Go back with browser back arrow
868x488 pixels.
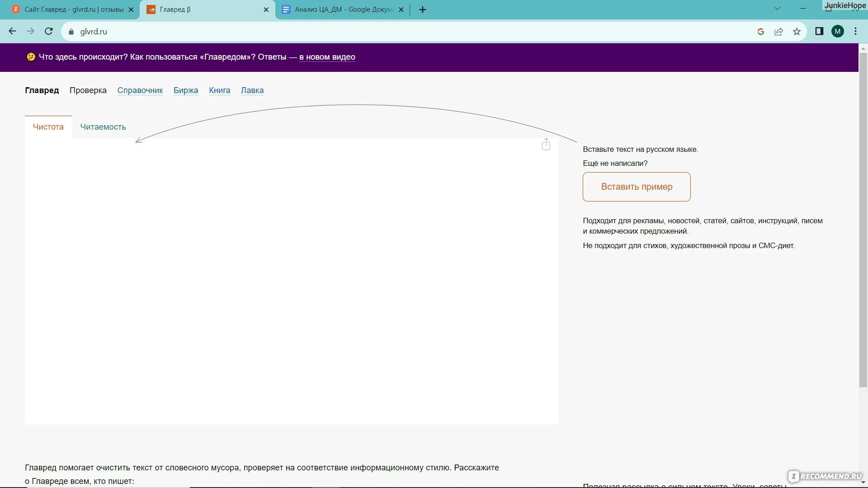[12, 31]
